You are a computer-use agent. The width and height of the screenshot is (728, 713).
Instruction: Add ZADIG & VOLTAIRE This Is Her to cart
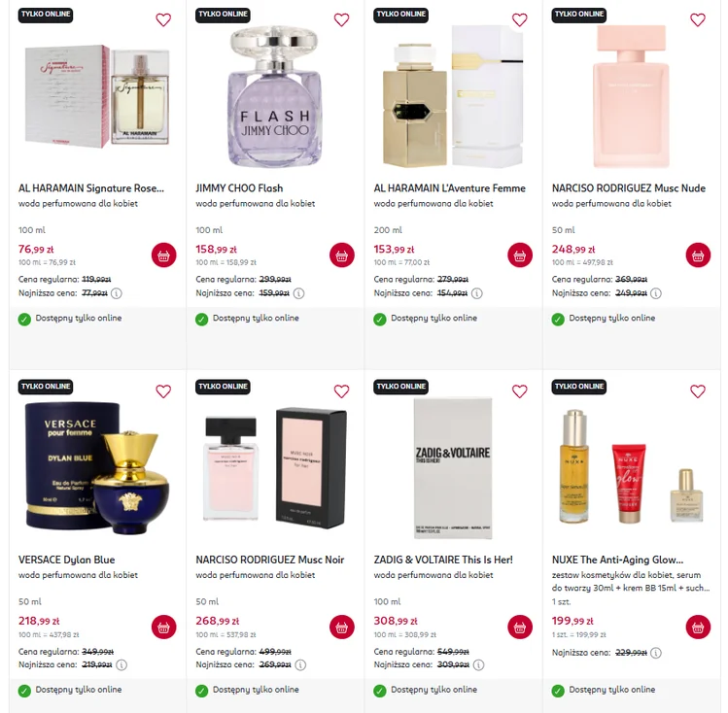point(520,628)
